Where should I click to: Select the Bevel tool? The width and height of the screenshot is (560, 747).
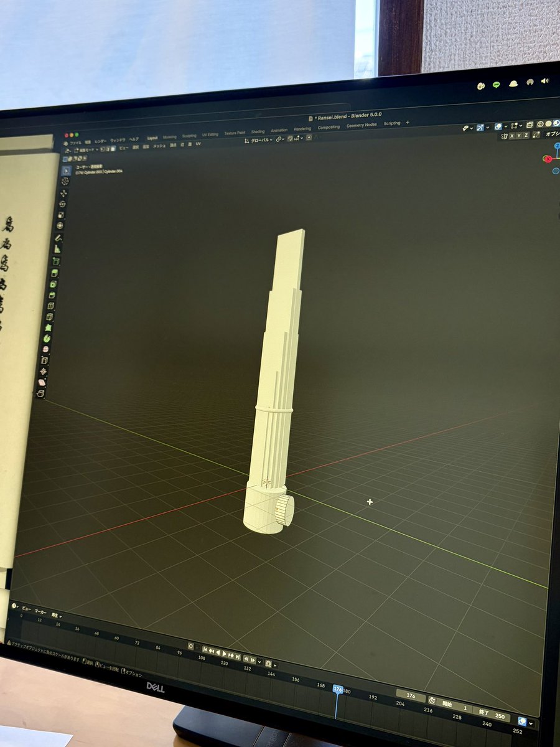point(52,295)
